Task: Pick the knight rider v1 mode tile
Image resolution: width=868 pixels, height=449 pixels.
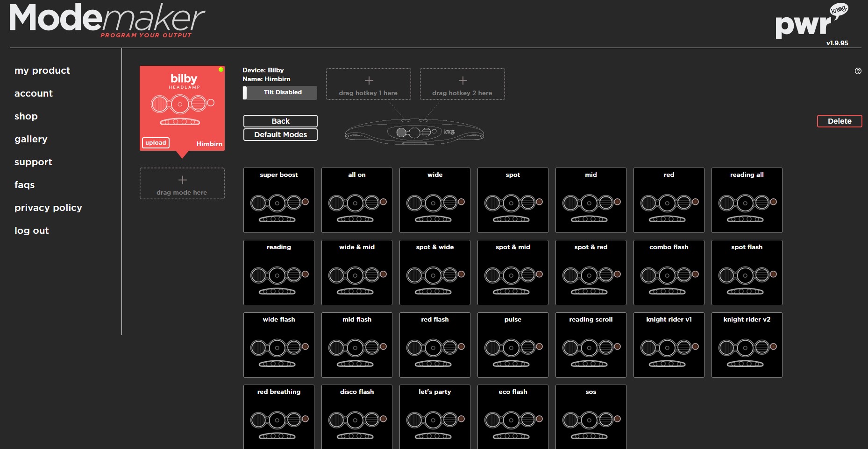Action: [669, 345]
